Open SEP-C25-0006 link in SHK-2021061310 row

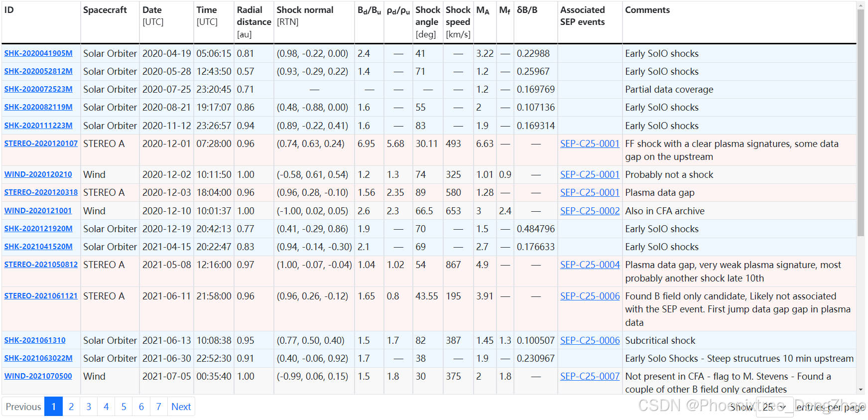pyautogui.click(x=590, y=340)
